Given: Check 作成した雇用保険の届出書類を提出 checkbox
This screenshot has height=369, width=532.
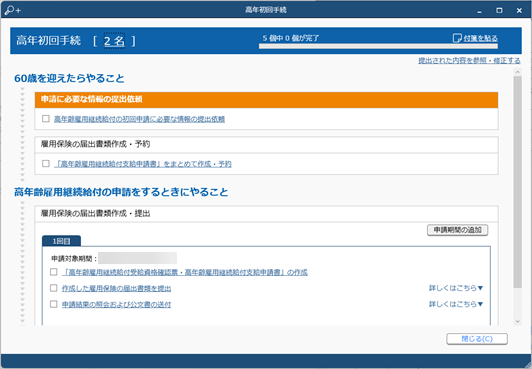Looking at the screenshot, I should click(x=54, y=288).
